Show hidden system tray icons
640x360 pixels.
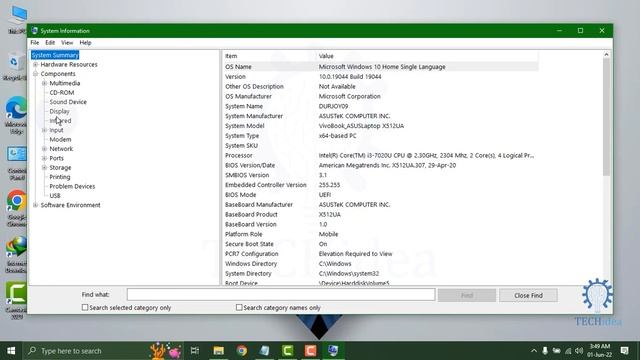click(534, 351)
